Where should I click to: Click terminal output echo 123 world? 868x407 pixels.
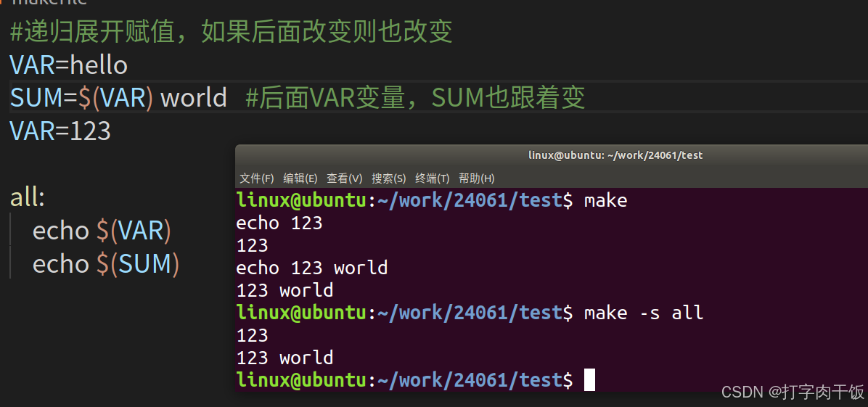pos(311,268)
